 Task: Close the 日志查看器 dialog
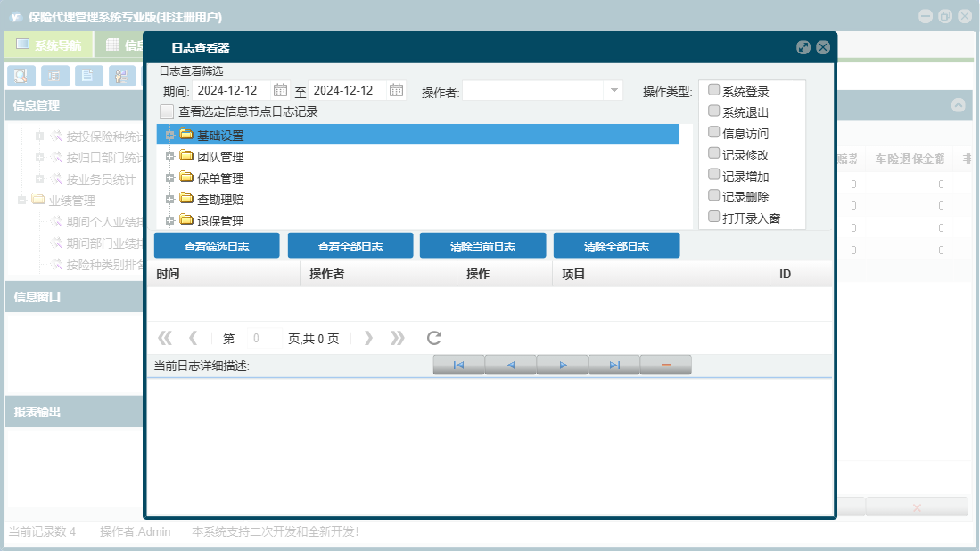(x=823, y=47)
